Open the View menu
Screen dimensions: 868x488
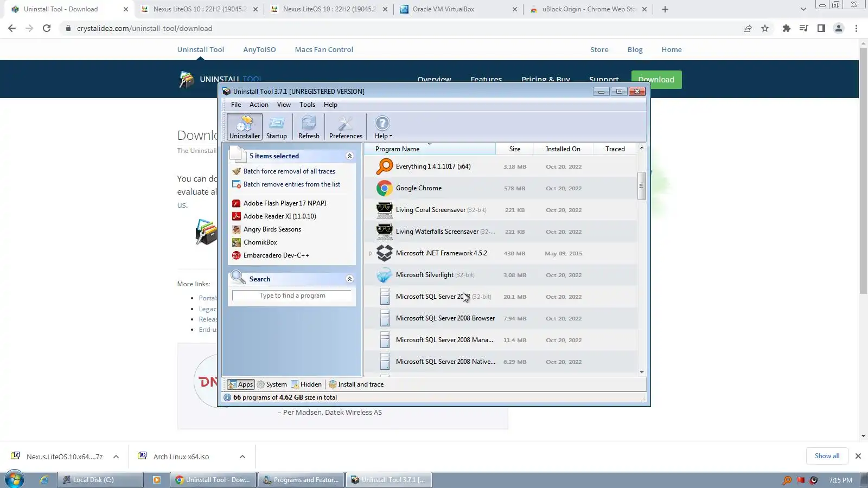coord(284,105)
